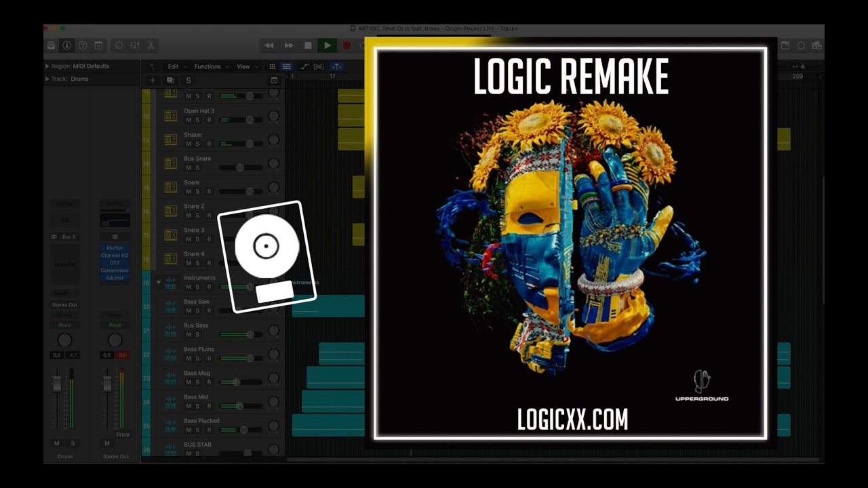Image resolution: width=868 pixels, height=488 pixels.
Task: Click the Stop transport button
Action: pyautogui.click(x=308, y=45)
